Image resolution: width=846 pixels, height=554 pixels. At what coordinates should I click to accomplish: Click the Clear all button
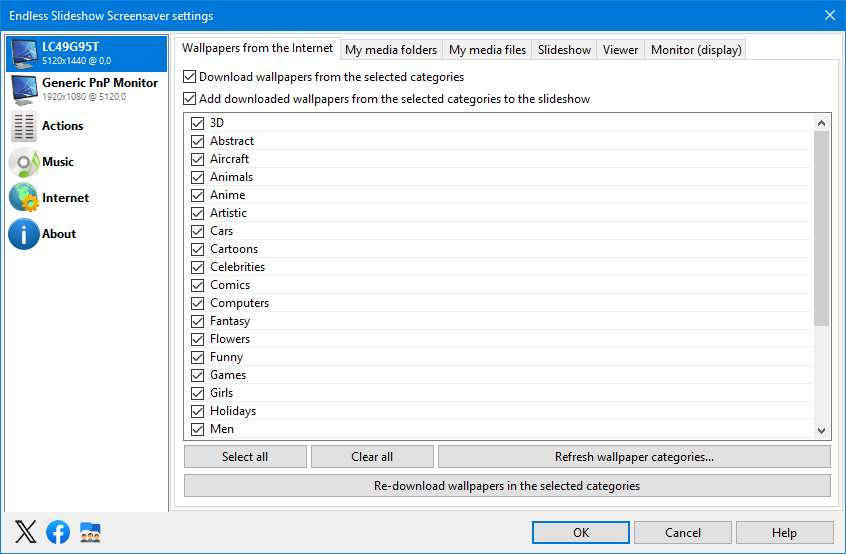coord(372,456)
